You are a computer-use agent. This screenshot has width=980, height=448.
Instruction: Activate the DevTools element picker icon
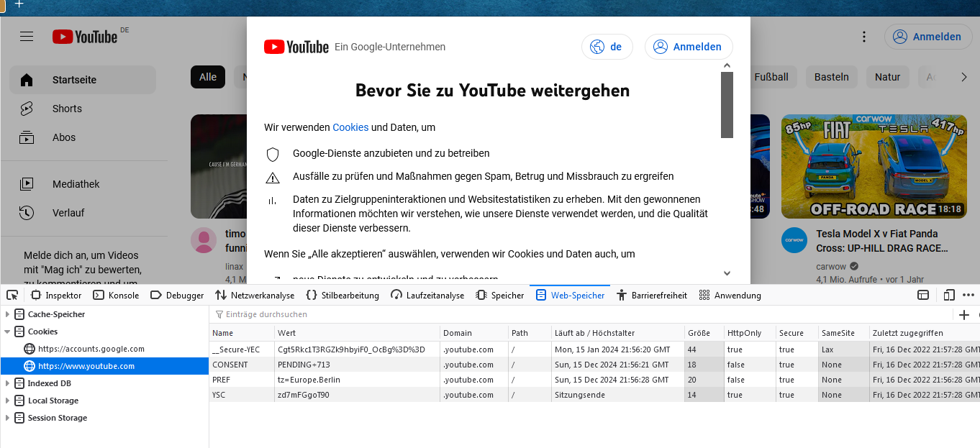click(12, 295)
